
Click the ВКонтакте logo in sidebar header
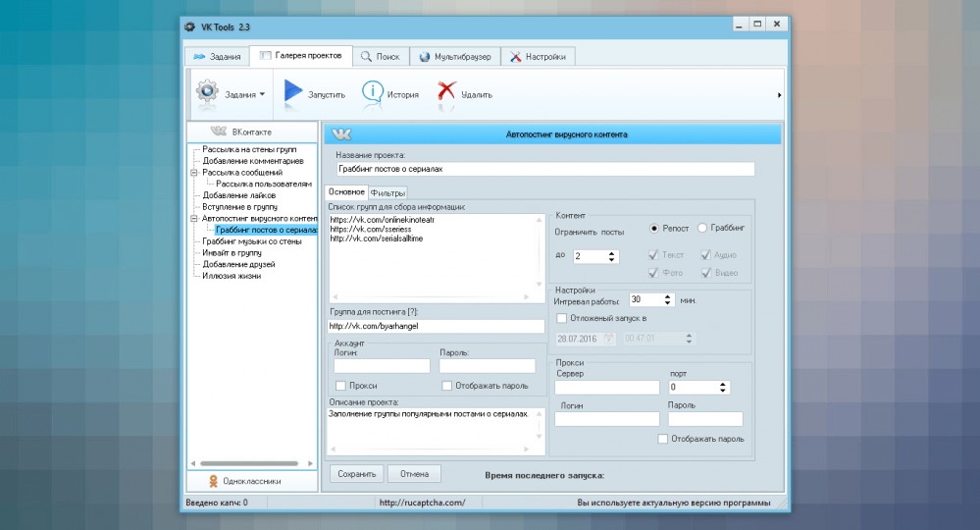point(219,132)
